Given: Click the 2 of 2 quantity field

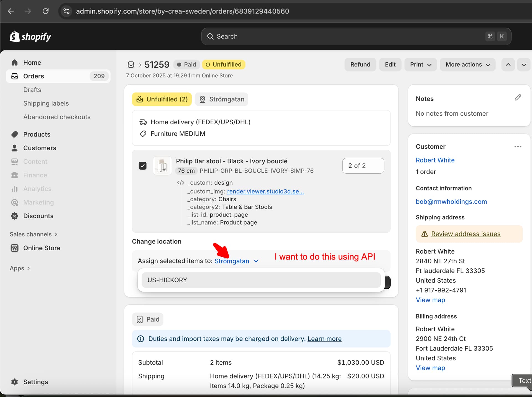Looking at the screenshot, I should coord(363,166).
